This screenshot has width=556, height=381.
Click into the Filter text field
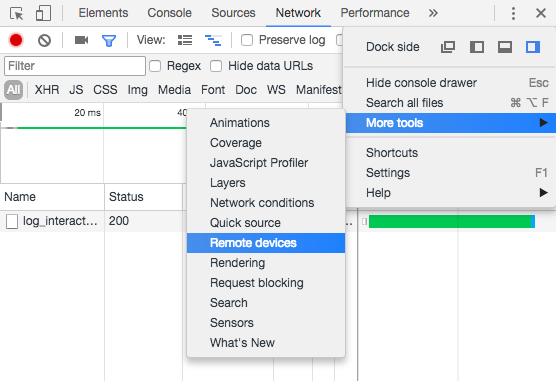pos(75,66)
